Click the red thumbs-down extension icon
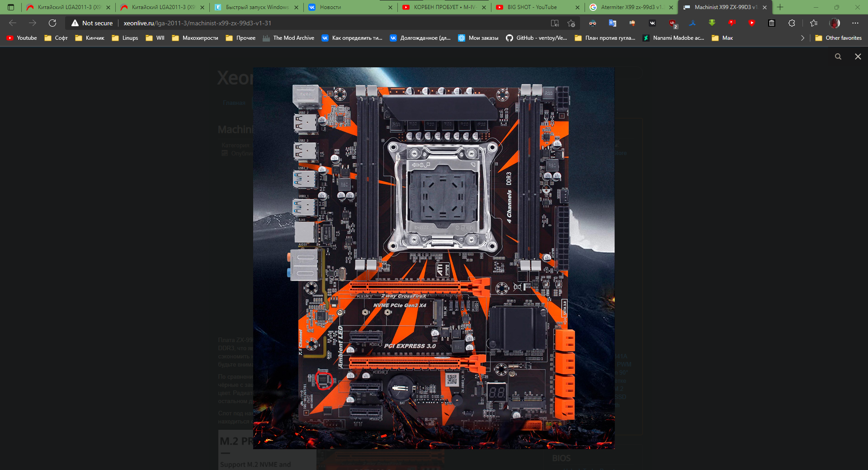This screenshot has height=470, width=868. (x=732, y=23)
